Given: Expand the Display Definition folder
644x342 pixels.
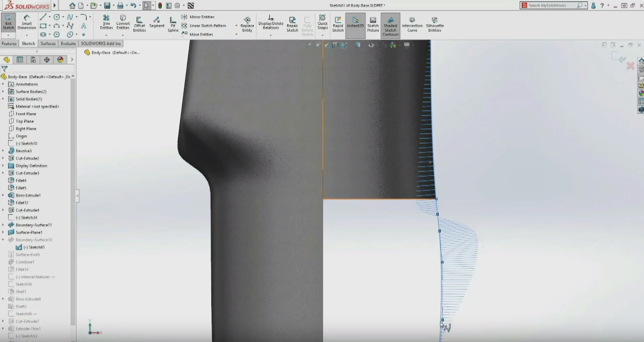Looking at the screenshot, I should [x=3, y=166].
